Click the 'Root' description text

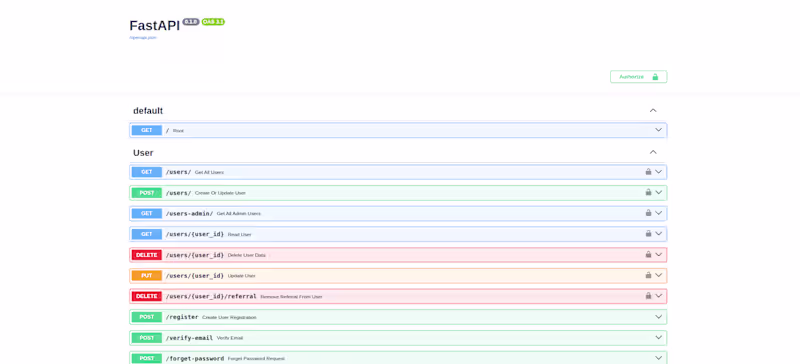[178, 131]
